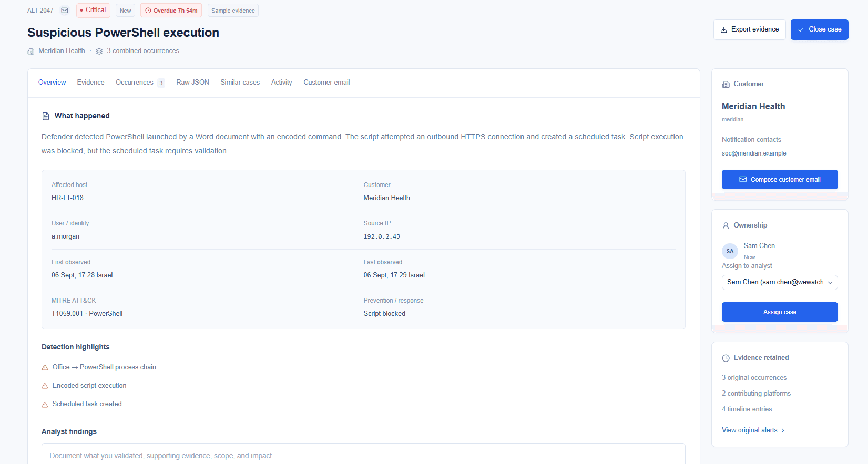868x464 pixels.
Task: Click the person icon in Ownership panel header
Action: point(726,225)
